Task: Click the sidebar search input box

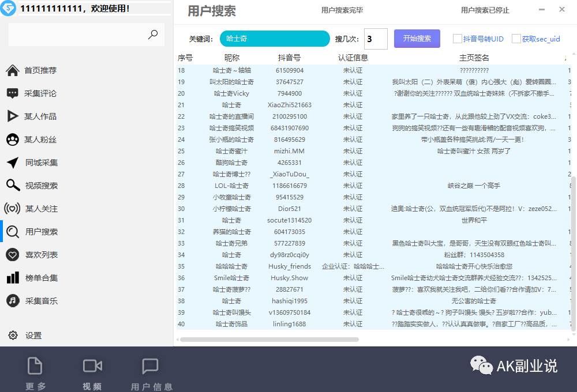Action: point(87,35)
